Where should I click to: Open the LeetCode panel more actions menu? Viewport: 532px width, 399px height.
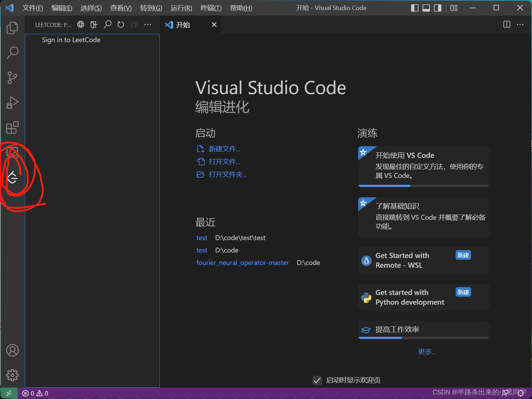(148, 25)
